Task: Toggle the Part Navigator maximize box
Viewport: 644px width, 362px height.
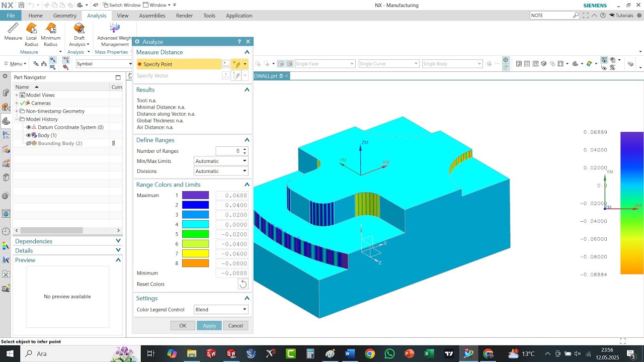Action: (x=118, y=77)
